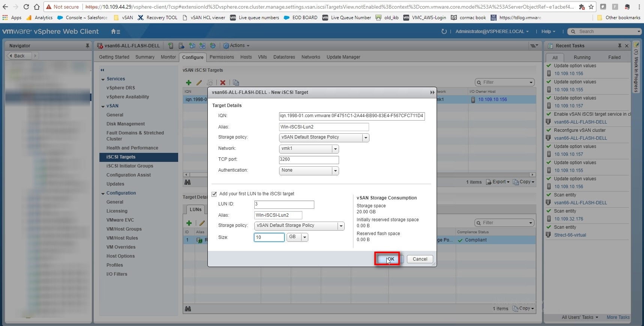
Task: Pin the Recent Tasks panel
Action: coord(620,46)
